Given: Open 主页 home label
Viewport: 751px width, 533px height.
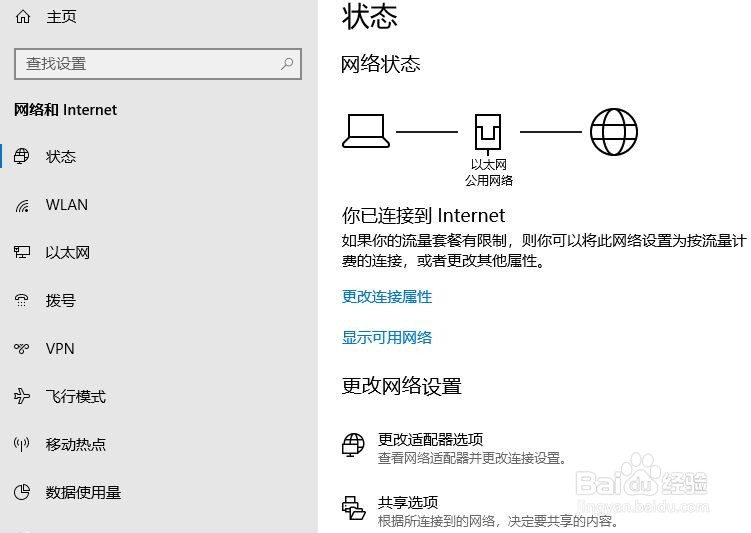Looking at the screenshot, I should [x=61, y=17].
